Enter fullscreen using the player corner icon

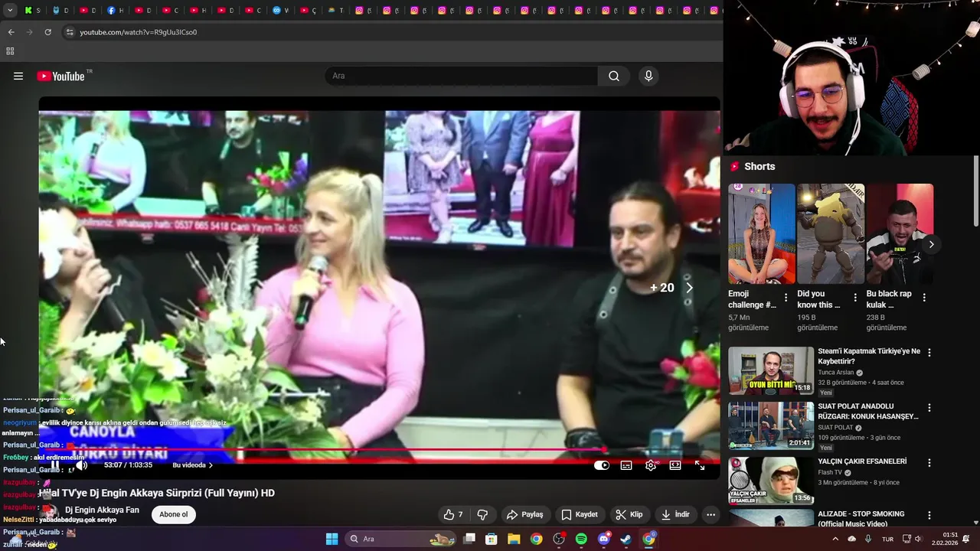[x=700, y=465]
